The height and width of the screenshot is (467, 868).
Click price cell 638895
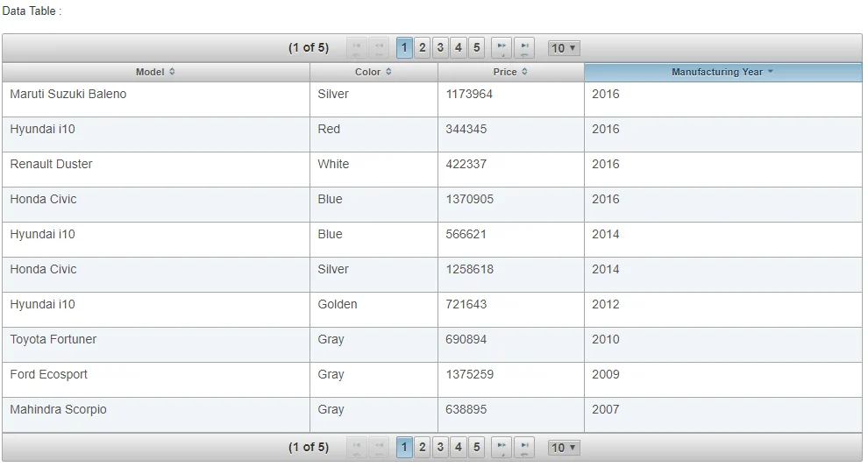511,414
